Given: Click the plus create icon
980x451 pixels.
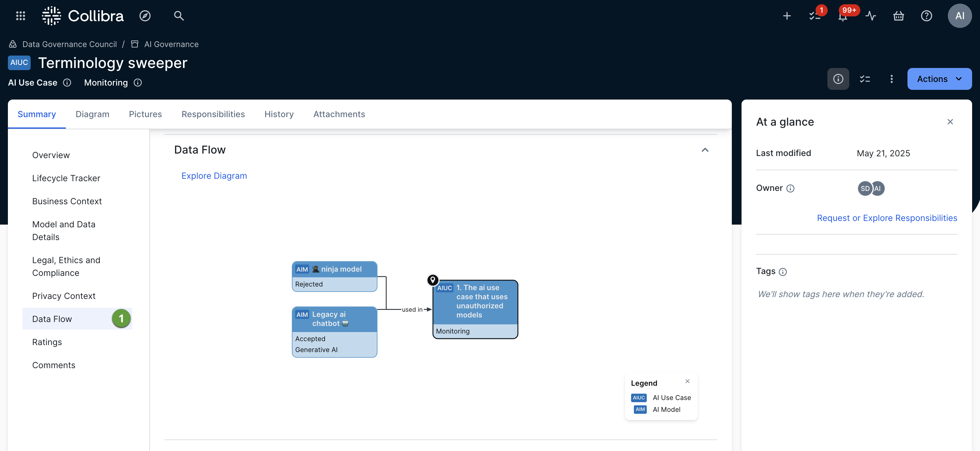Looking at the screenshot, I should [787, 15].
